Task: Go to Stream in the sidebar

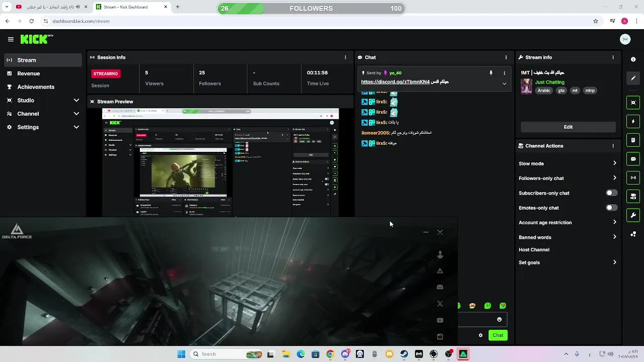Action: click(43, 60)
